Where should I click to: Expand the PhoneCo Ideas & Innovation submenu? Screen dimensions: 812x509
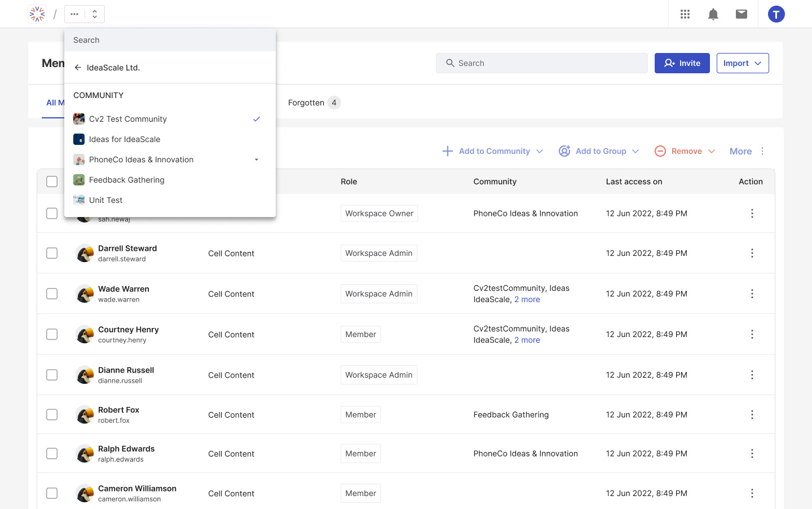tap(257, 160)
